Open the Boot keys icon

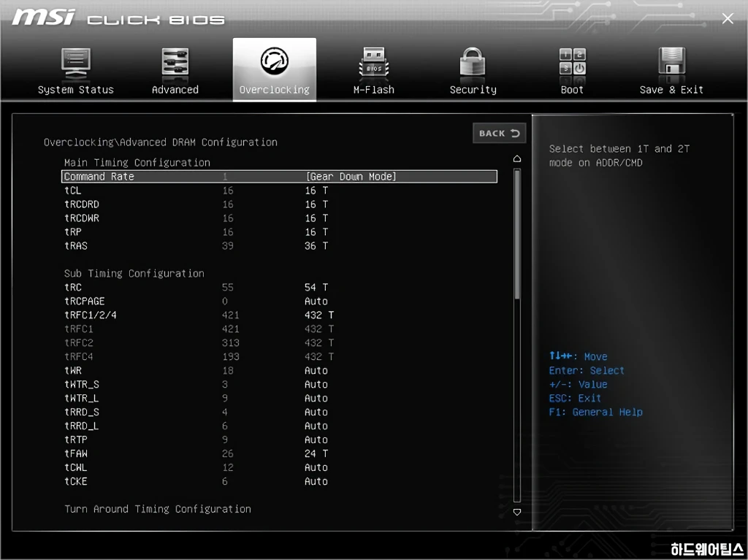573,62
